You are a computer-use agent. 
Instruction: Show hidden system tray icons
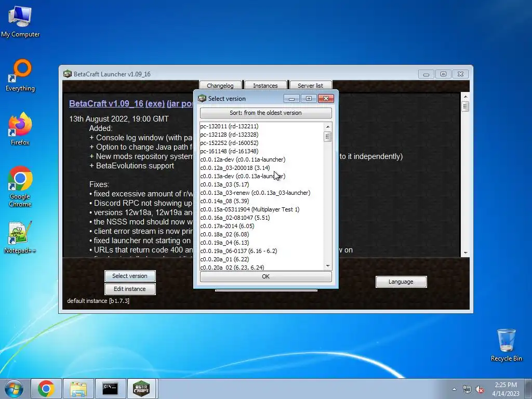[454, 389]
